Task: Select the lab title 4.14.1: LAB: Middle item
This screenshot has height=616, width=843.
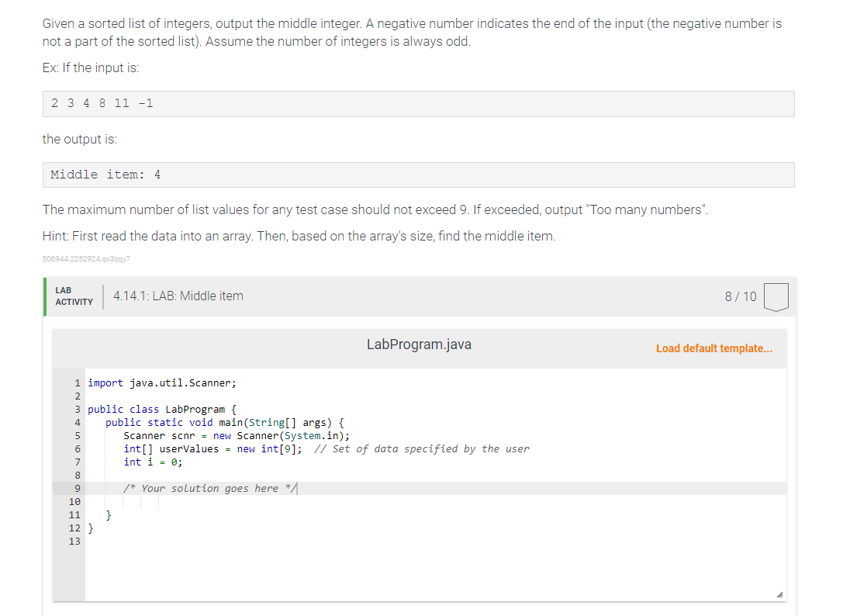Action: pyautogui.click(x=177, y=296)
